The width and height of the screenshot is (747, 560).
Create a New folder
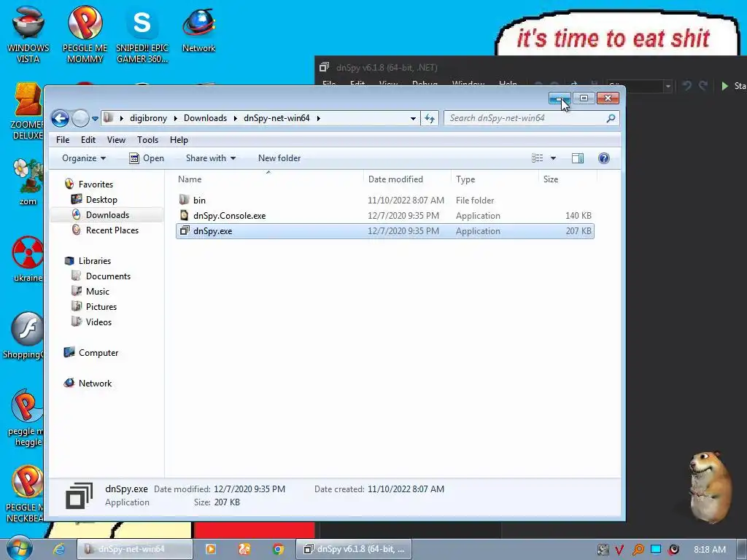click(x=279, y=158)
